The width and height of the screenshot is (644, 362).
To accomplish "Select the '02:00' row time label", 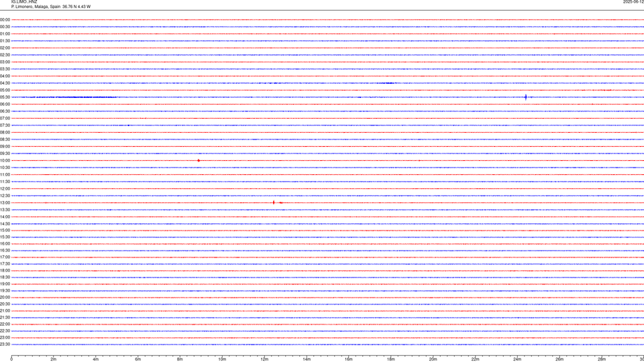I will (x=5, y=48).
